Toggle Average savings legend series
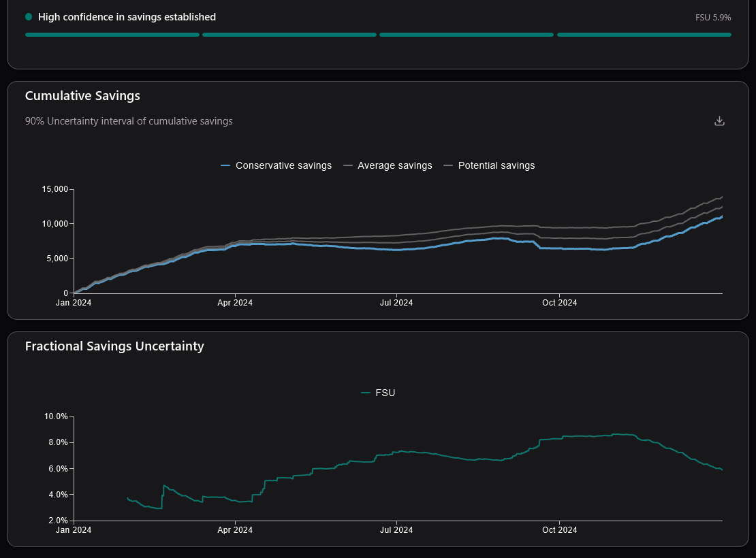Image resolution: width=756 pixels, height=558 pixels. (x=388, y=165)
